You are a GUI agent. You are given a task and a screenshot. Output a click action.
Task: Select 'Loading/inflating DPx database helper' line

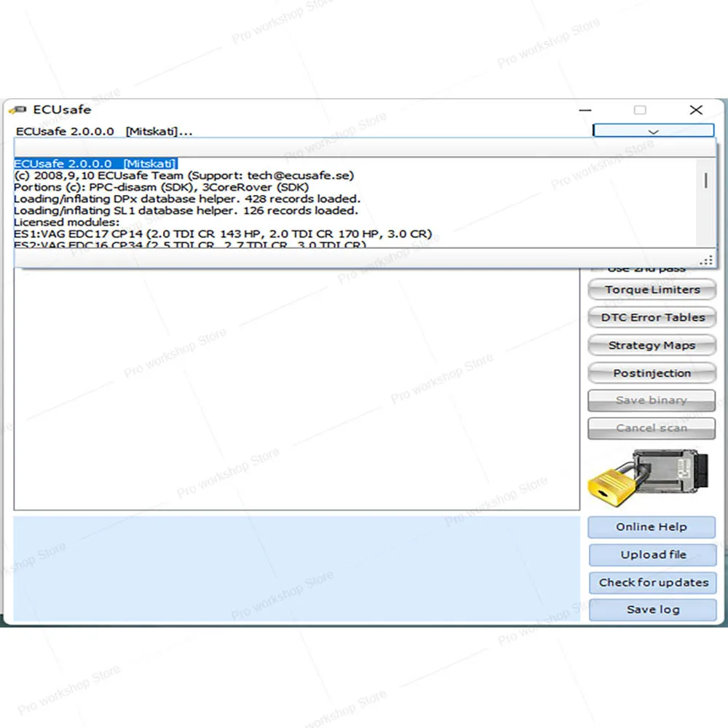coord(187,199)
